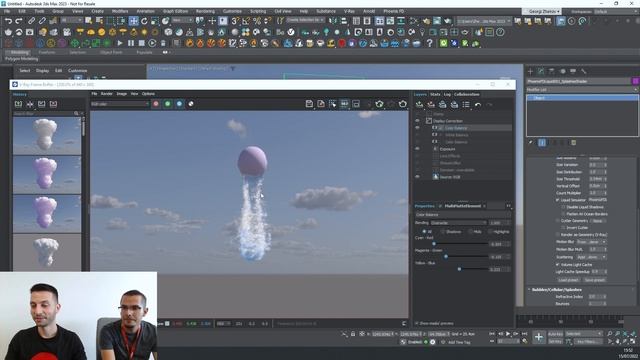Open the Phoenix FD menu
This screenshot has width=640, height=360.
click(x=393, y=11)
